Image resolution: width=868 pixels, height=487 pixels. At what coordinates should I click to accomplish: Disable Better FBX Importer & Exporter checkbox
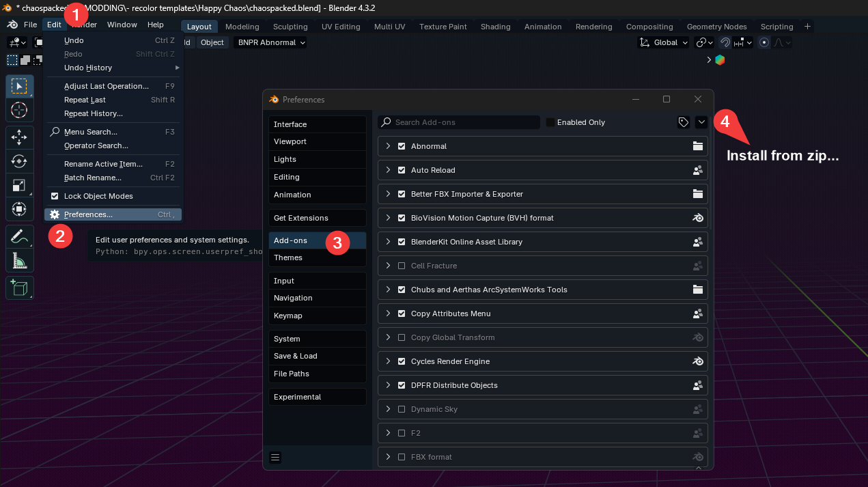(x=402, y=194)
